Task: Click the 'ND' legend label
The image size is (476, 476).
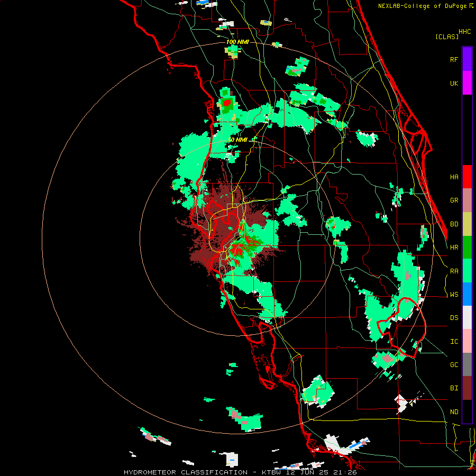Action: (x=454, y=412)
